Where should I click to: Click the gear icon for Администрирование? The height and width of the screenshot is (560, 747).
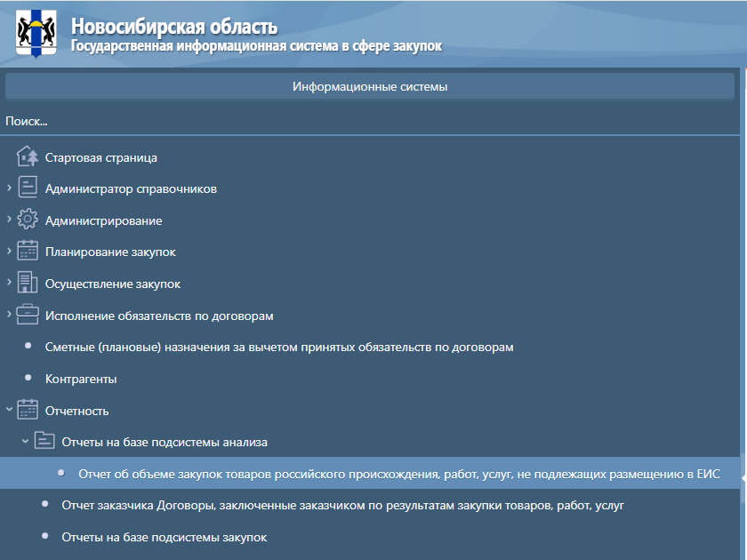tap(28, 220)
